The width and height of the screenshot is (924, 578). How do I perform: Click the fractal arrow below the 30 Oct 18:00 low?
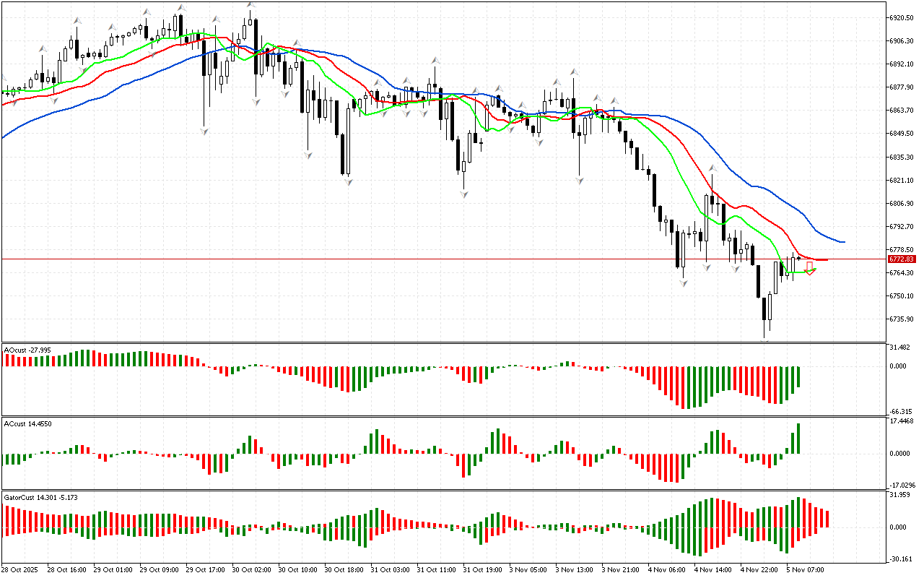click(348, 182)
